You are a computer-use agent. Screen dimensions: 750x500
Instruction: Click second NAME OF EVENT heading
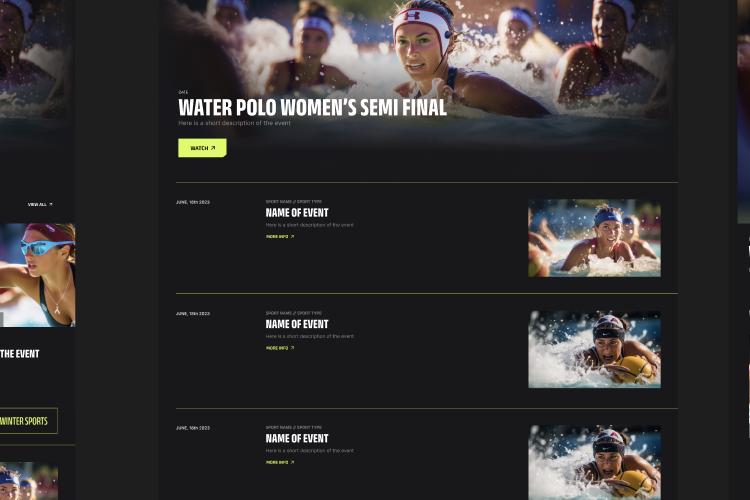(x=297, y=324)
